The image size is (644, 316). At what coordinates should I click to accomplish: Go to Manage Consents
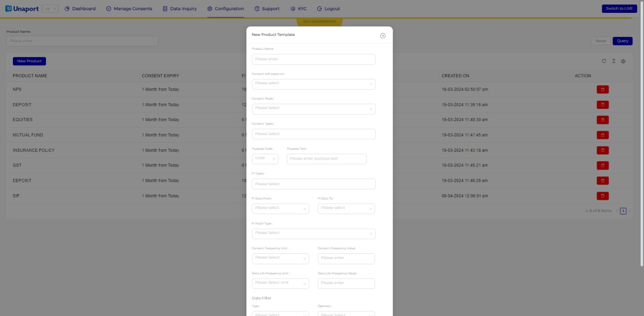(x=129, y=9)
